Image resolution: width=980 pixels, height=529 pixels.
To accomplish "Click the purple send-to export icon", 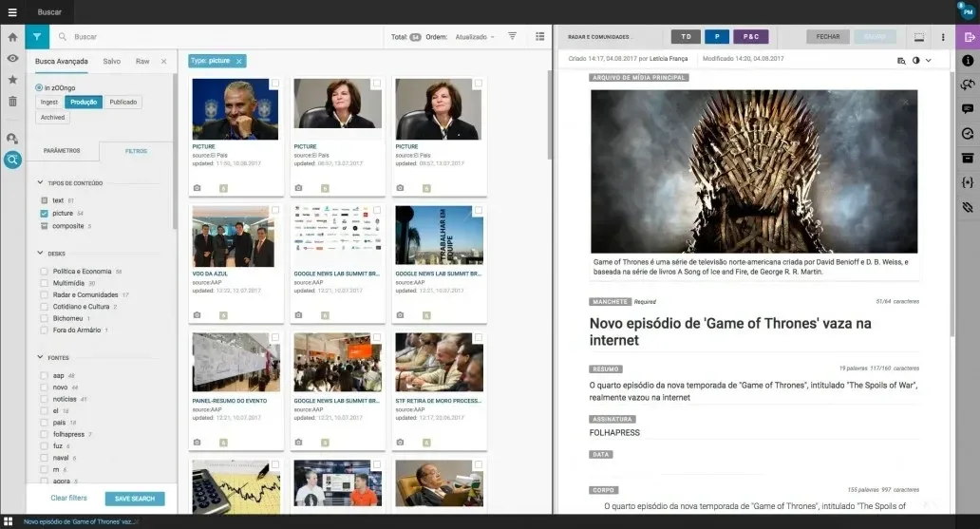I will (968, 37).
